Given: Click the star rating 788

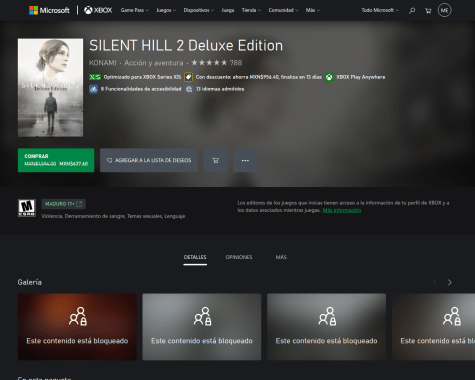Looking at the screenshot, I should (x=217, y=63).
